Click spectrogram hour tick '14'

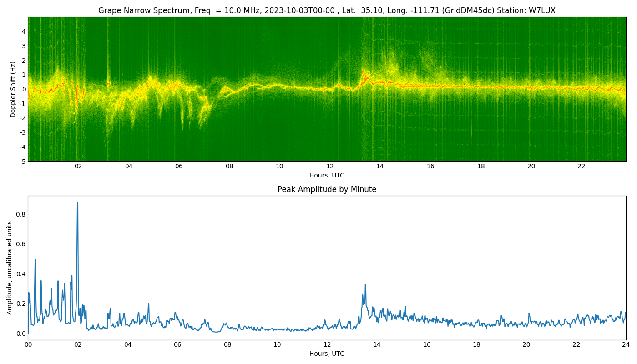tap(380, 167)
